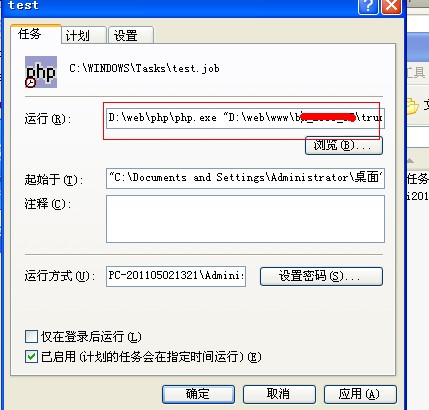This screenshot has height=410, width=429.
Task: Apply changes with 应用(A) button
Action: point(360,394)
